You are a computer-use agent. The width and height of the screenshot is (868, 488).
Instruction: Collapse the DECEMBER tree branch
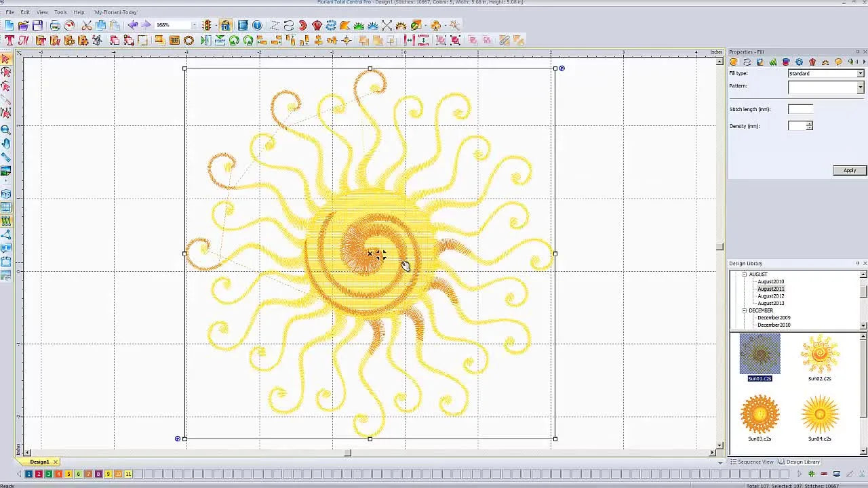tap(743, 310)
